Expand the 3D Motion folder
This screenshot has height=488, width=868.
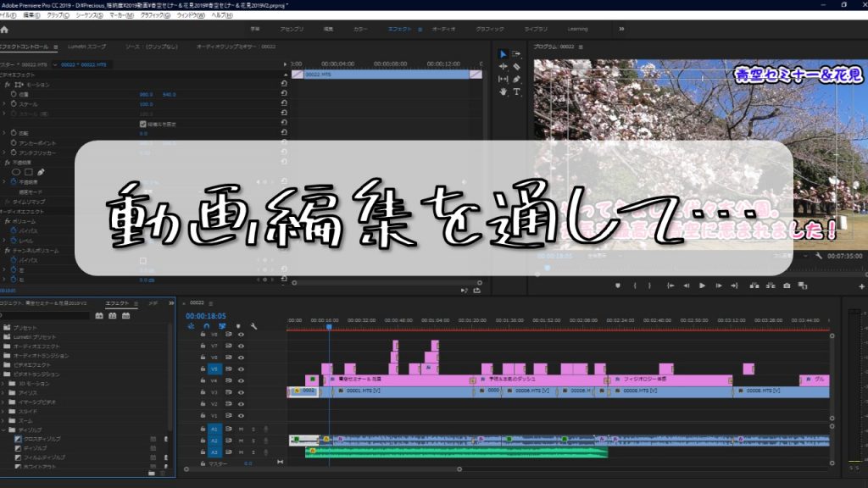pyautogui.click(x=4, y=384)
